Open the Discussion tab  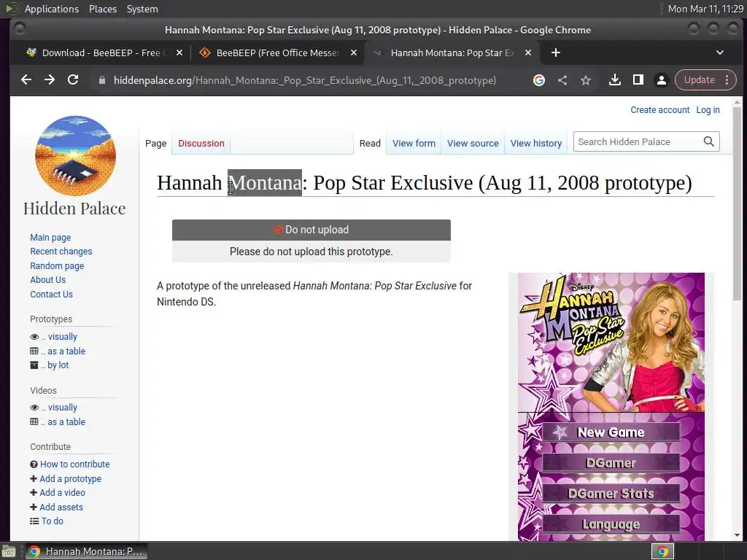201,144
